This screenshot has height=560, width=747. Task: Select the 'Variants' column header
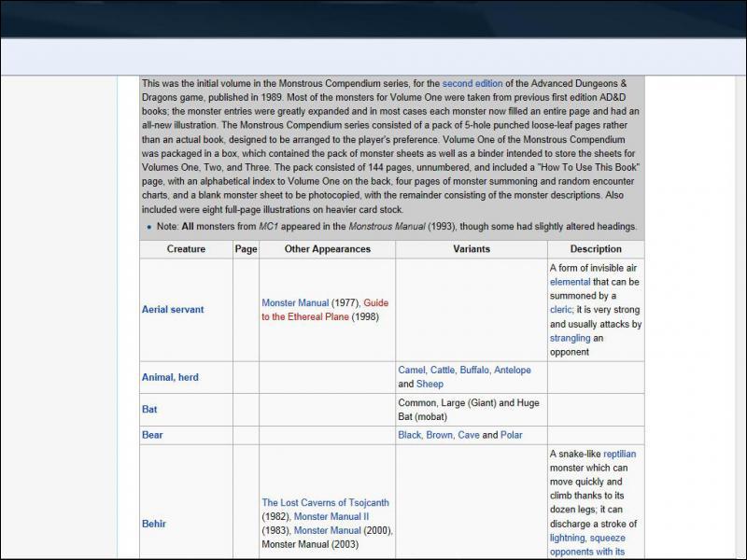[x=472, y=249]
